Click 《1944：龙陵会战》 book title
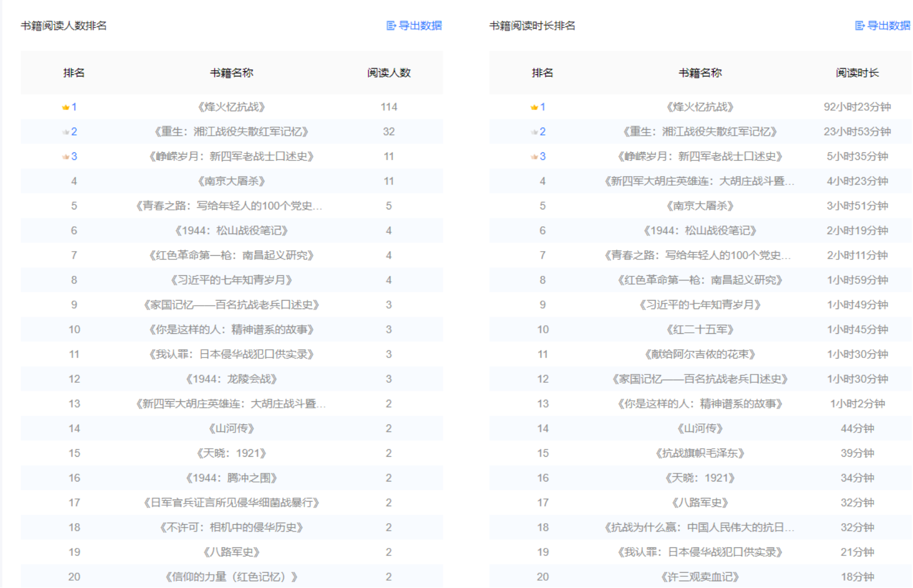 pos(232,379)
